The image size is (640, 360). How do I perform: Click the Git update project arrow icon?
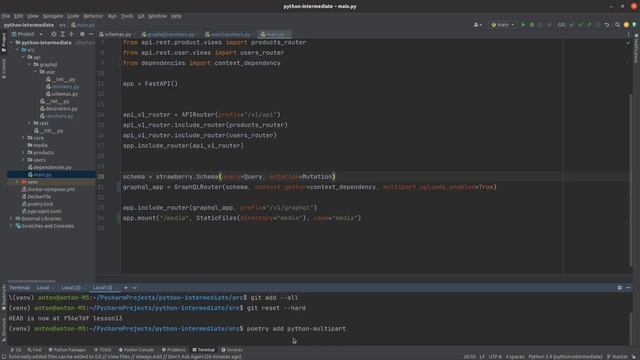(572, 25)
